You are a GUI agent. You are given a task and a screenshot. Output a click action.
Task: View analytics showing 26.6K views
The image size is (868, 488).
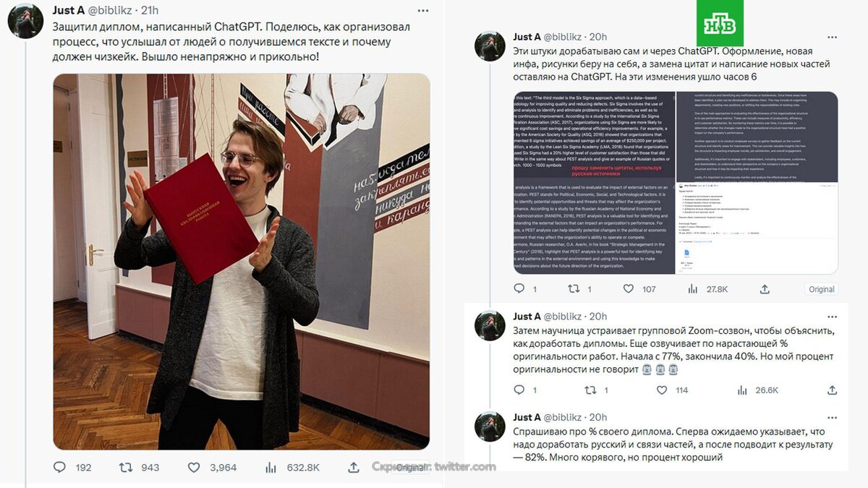[742, 390]
